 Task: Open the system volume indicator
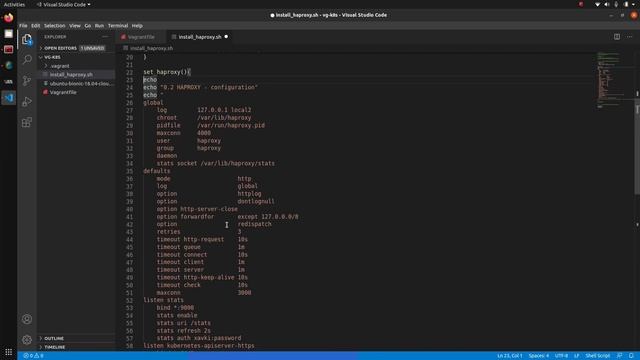point(607,4)
